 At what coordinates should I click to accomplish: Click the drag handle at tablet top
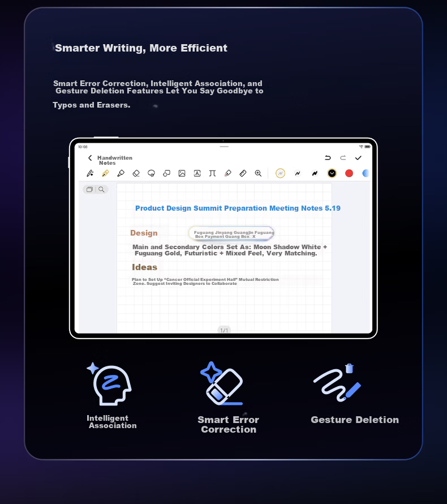tap(224, 147)
